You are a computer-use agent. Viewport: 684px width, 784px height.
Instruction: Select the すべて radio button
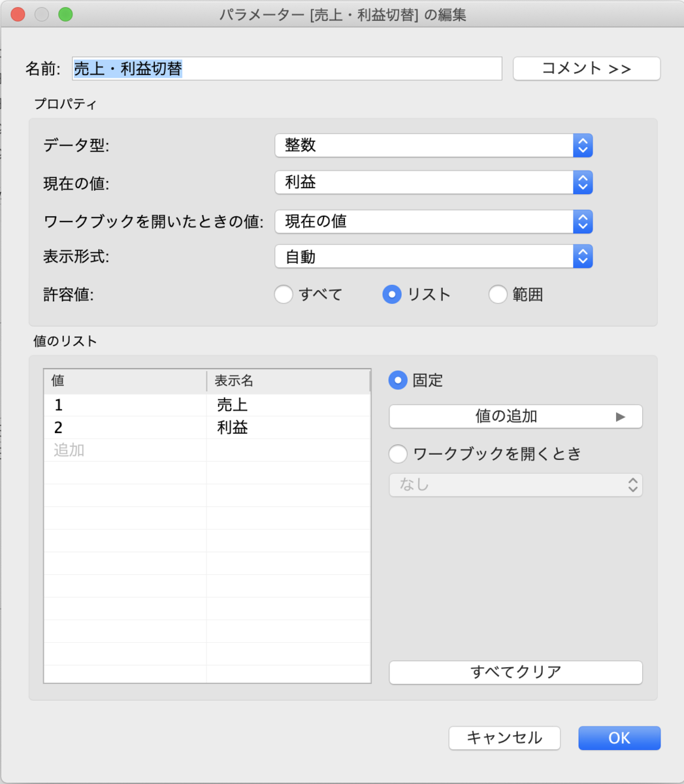[x=284, y=295]
